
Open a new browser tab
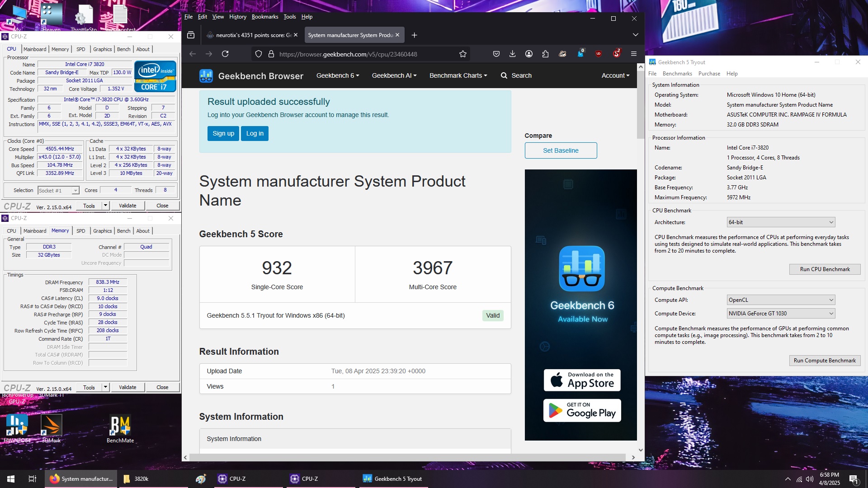[x=414, y=35]
